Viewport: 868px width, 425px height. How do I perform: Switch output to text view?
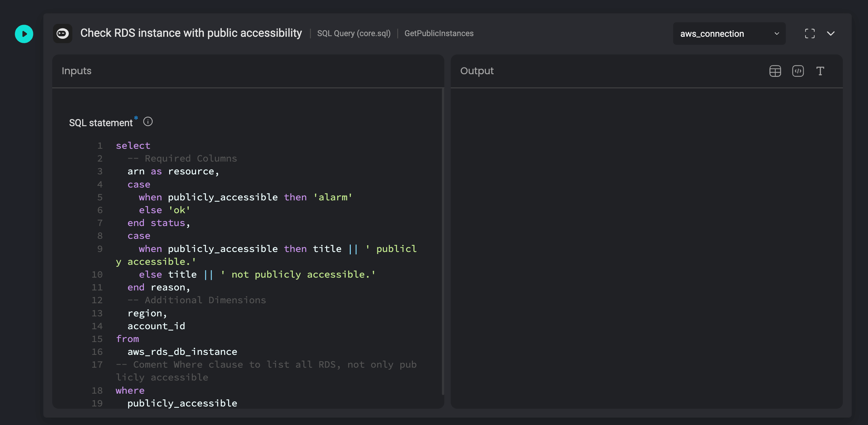click(820, 71)
